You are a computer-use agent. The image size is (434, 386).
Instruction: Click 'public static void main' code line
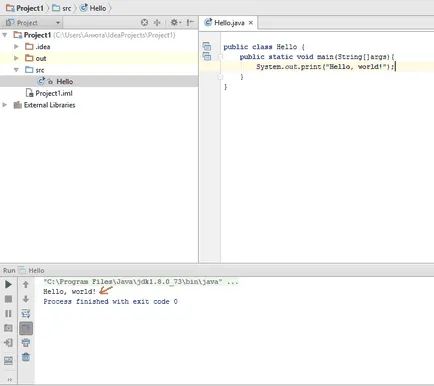[317, 57]
